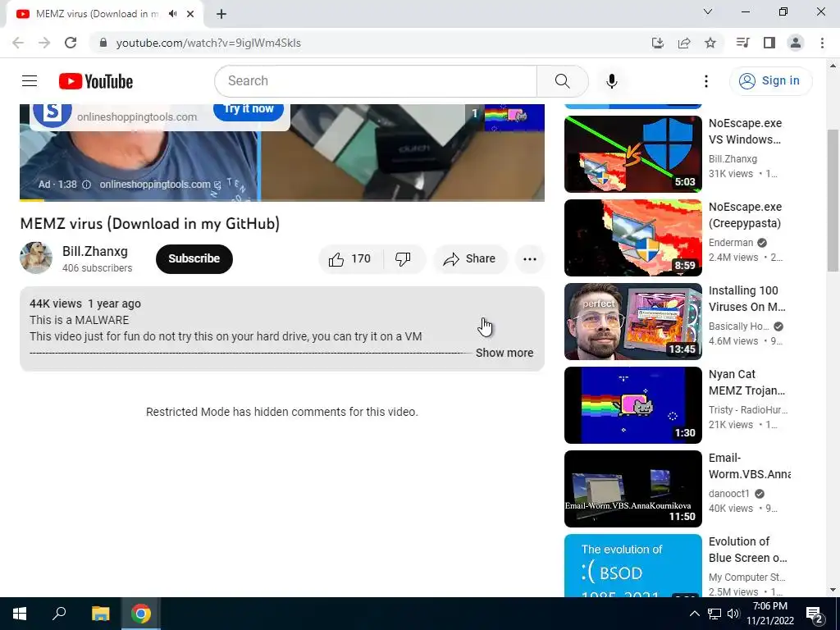Show hidden system tray icons
The image size is (840, 630).
[694, 614]
